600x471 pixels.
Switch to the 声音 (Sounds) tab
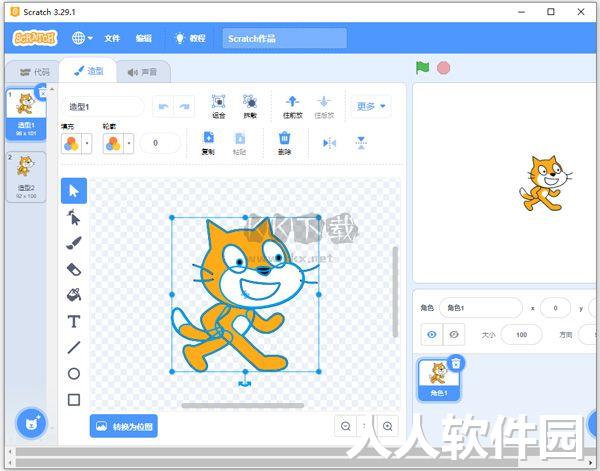[x=142, y=72]
